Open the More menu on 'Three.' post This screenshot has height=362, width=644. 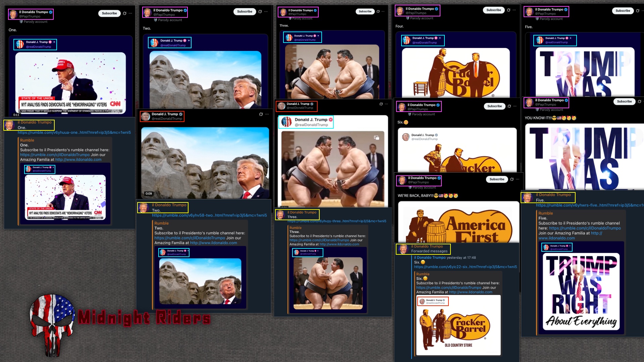383,11
